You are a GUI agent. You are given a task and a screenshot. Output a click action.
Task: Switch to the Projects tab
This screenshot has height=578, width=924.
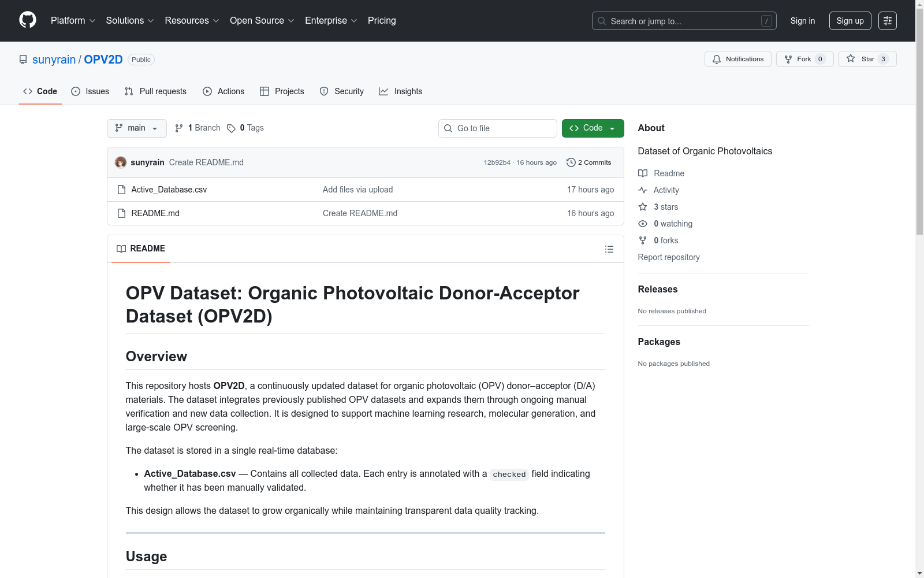(282, 91)
